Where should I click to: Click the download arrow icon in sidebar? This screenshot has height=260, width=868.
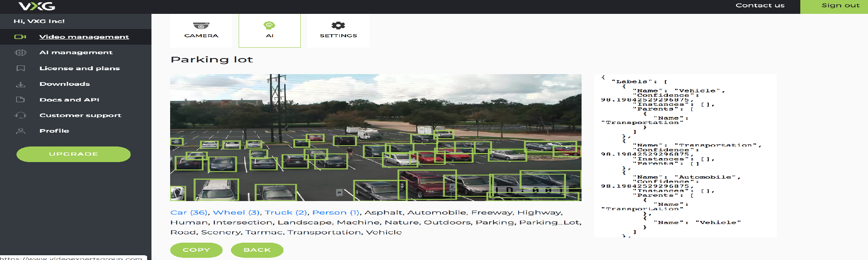(20, 84)
